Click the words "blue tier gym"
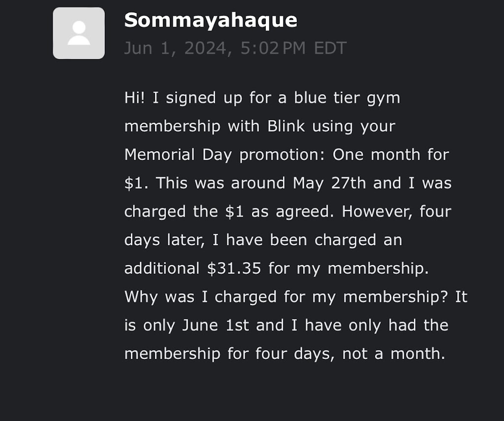Viewport: 504px width, 421px height. tap(347, 97)
